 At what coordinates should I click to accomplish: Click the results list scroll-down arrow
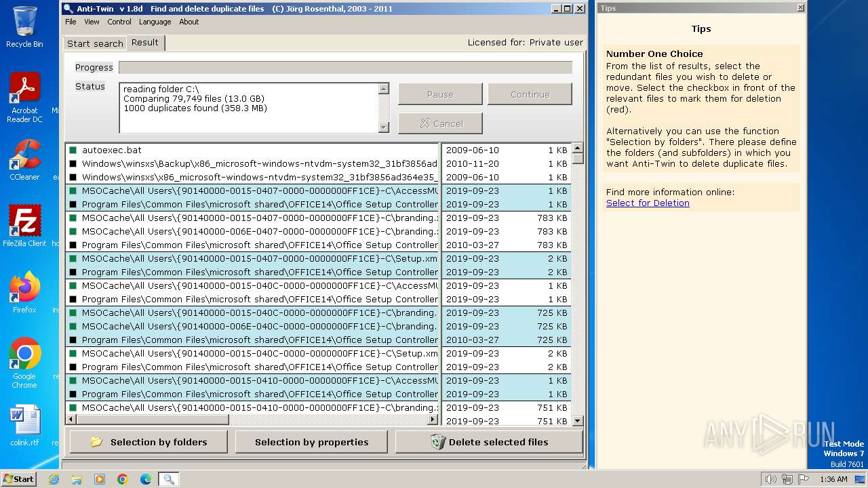(x=578, y=421)
